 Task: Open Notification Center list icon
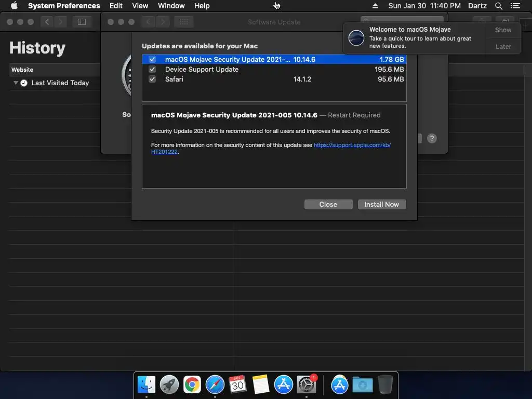515,6
